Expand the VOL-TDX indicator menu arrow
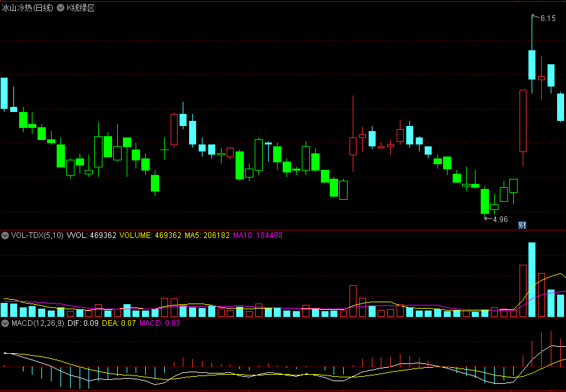566x392 pixels. tap(5, 235)
